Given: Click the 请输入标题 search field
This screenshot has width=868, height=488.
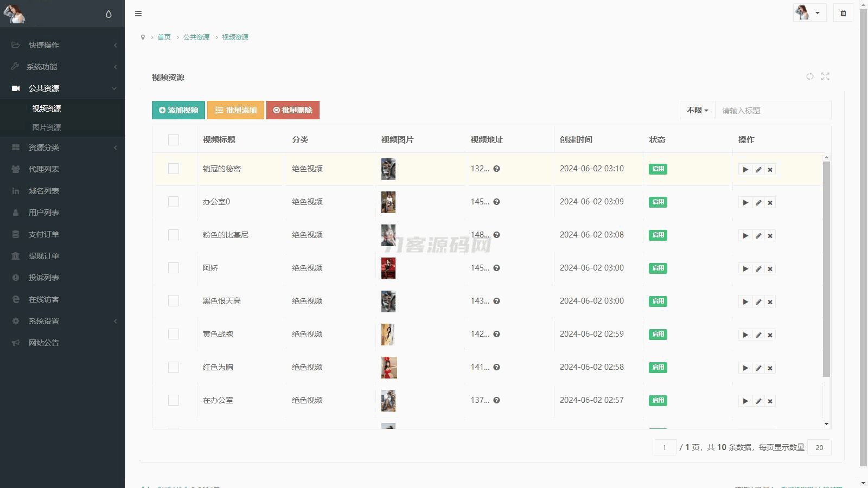Looking at the screenshot, I should pyautogui.click(x=773, y=110).
